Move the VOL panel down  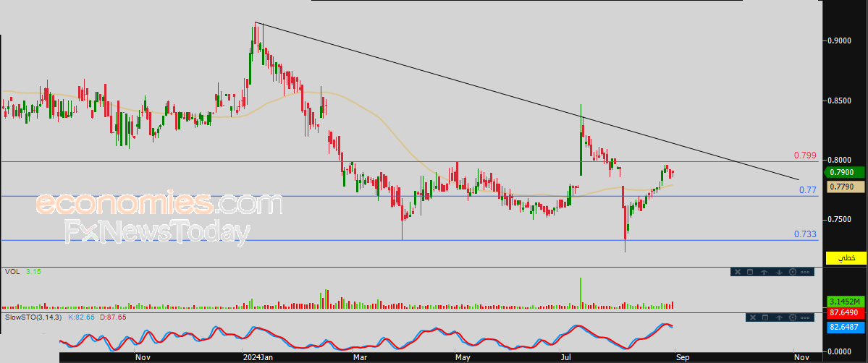coord(778,272)
